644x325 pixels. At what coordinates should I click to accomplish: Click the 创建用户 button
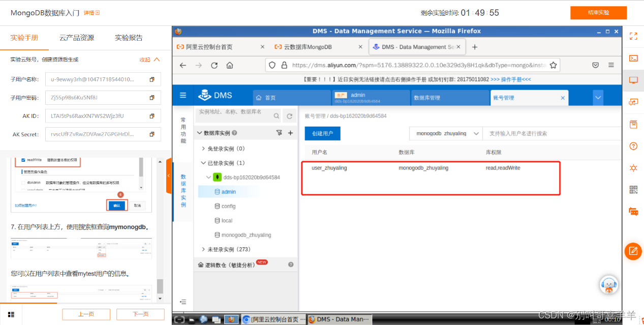(322, 133)
